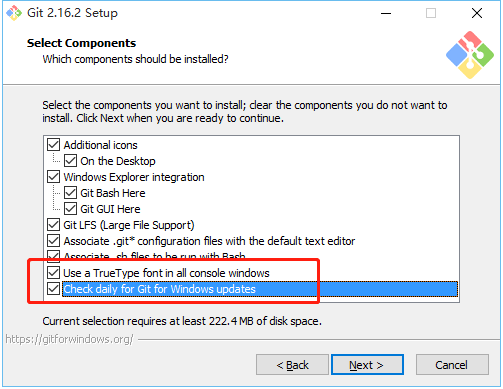Uncheck the Additional icons checkbox
The width and height of the screenshot is (503, 389).
53,145
